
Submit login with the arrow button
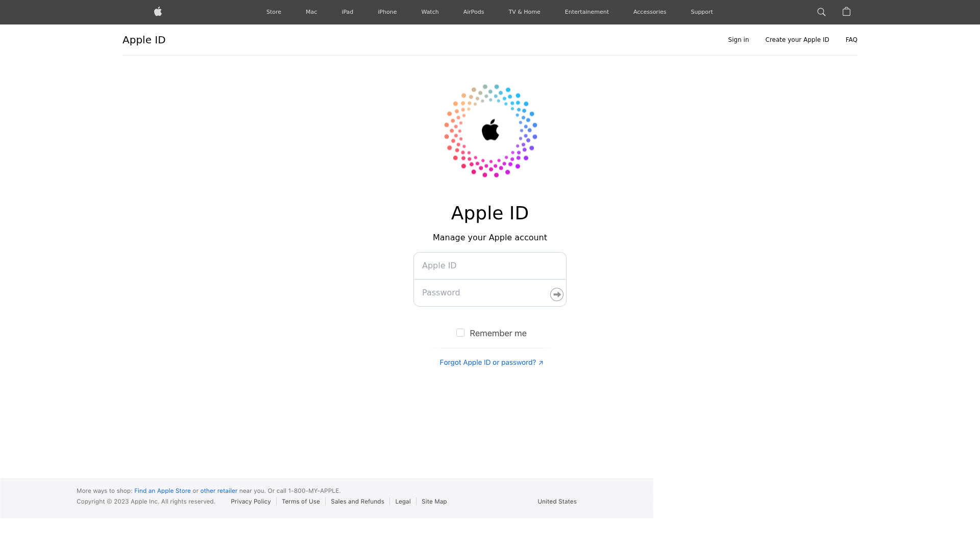(557, 294)
